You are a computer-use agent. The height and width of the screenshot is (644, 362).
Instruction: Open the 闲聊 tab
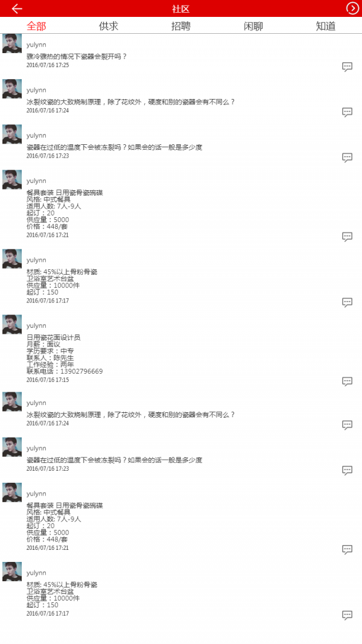[x=253, y=26]
